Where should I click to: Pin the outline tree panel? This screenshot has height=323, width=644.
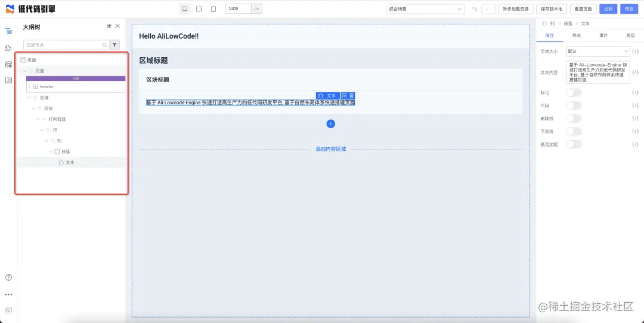(109, 26)
